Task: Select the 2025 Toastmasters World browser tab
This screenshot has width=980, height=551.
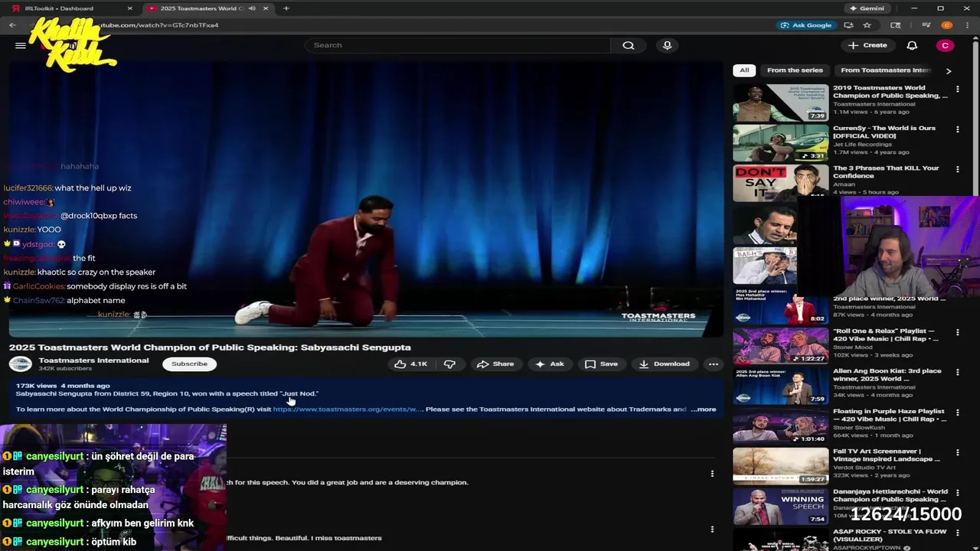Action: coord(207,8)
